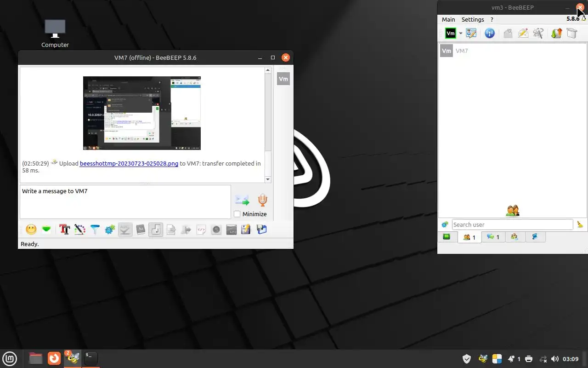
Task: Edit your profile with the card-pencil icon
Action: tap(471, 33)
